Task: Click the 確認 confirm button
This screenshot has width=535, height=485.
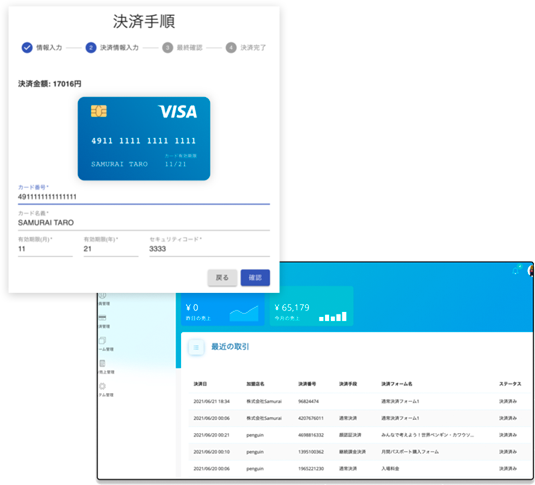Action: click(x=255, y=277)
